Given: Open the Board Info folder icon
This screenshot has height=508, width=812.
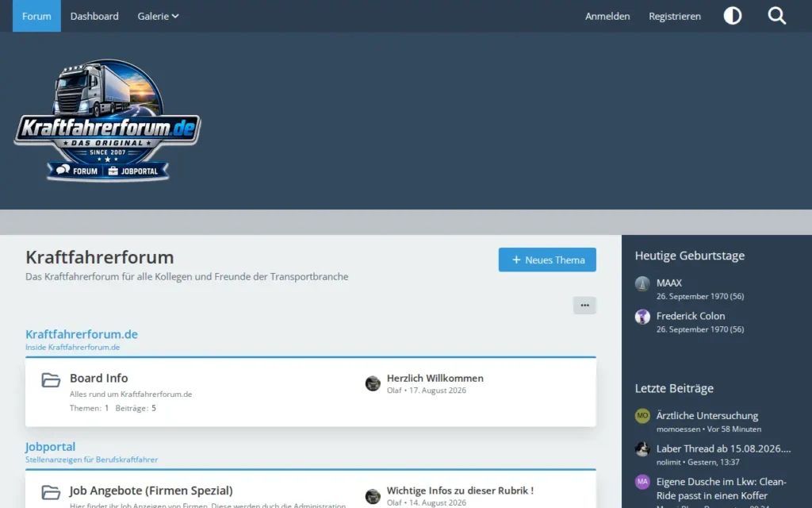Looking at the screenshot, I should (51, 380).
